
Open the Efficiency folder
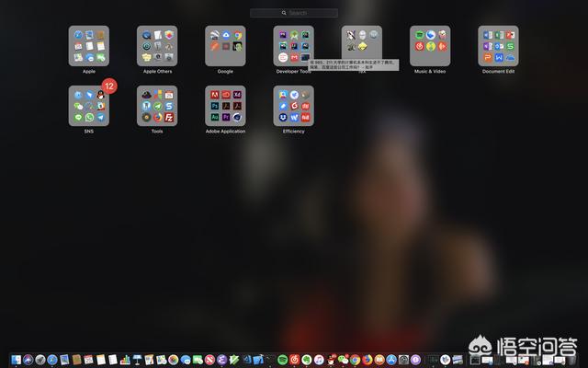click(294, 106)
